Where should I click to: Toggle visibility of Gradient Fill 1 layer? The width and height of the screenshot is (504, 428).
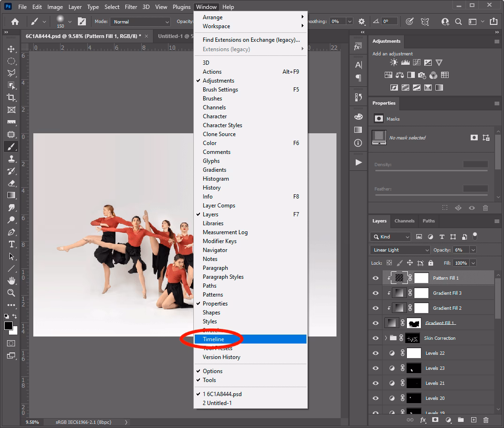tap(375, 322)
